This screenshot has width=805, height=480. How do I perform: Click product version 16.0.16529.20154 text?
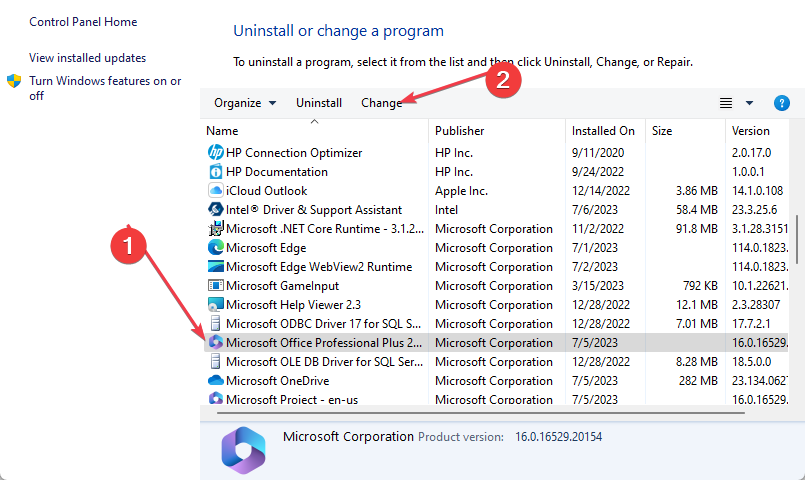pyautogui.click(x=559, y=437)
